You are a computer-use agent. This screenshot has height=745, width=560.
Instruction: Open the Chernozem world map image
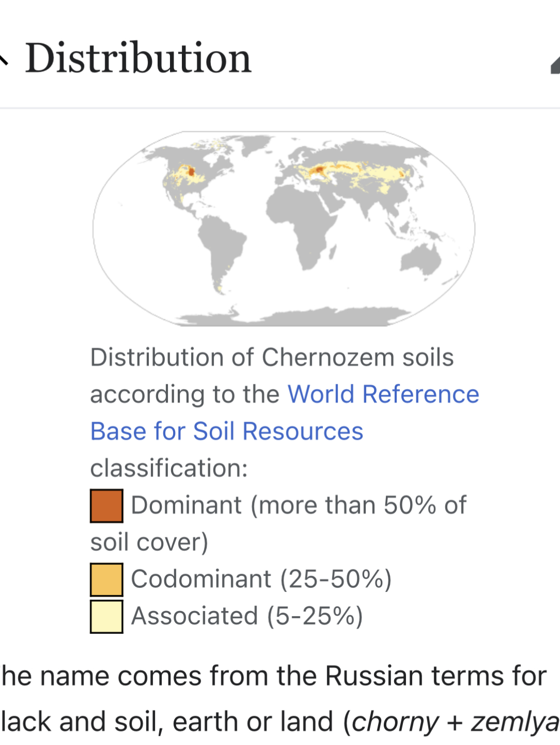click(x=284, y=229)
